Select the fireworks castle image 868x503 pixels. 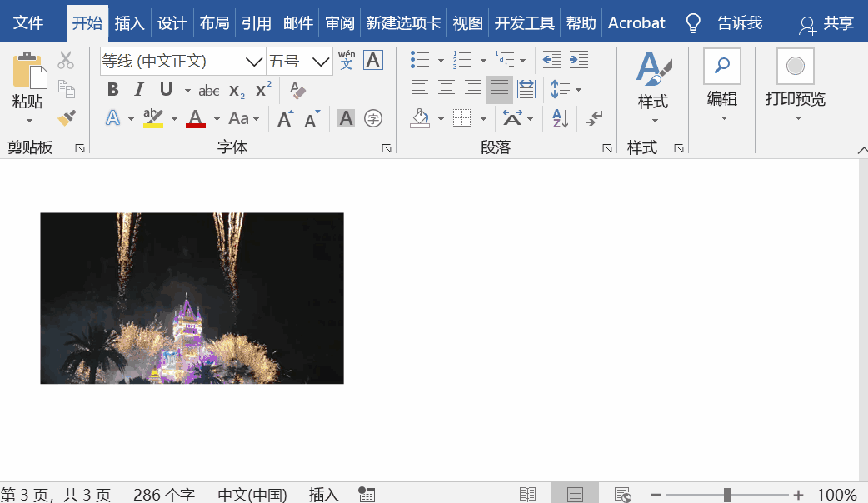[x=192, y=298]
